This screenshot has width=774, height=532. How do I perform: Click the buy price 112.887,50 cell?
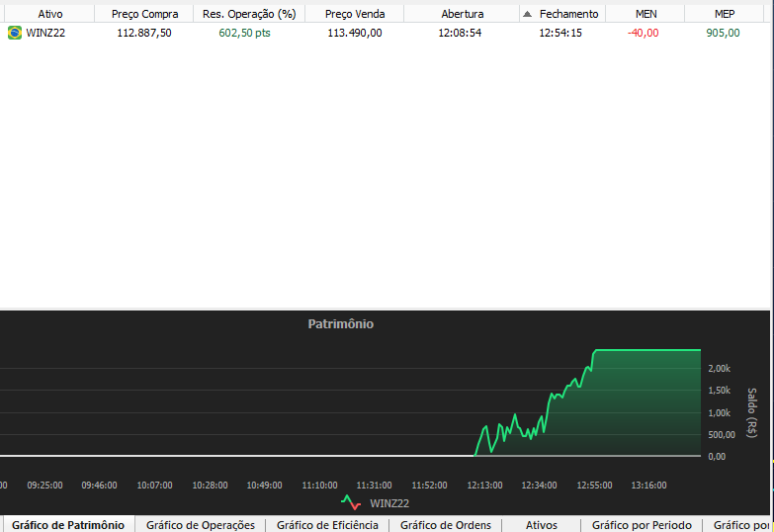[x=144, y=33]
